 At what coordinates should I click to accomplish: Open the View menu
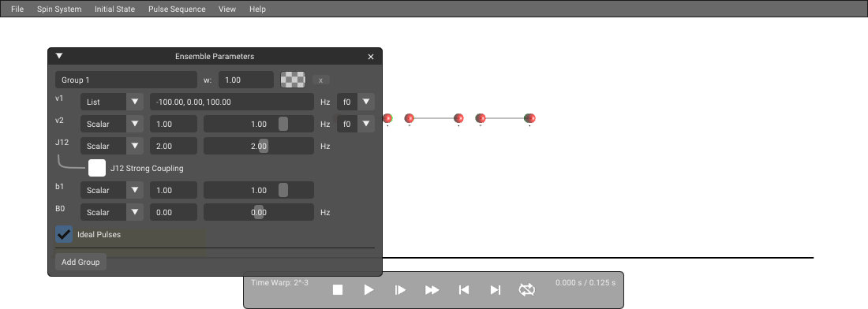[x=227, y=9]
